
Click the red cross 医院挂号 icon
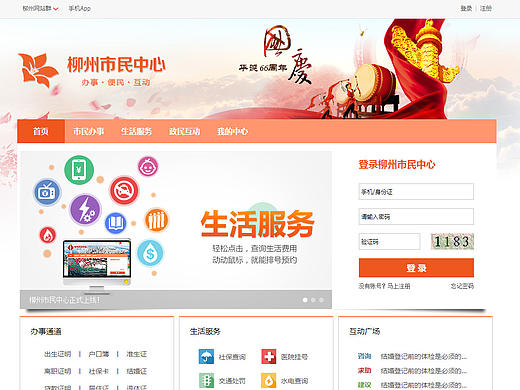pos(269,356)
